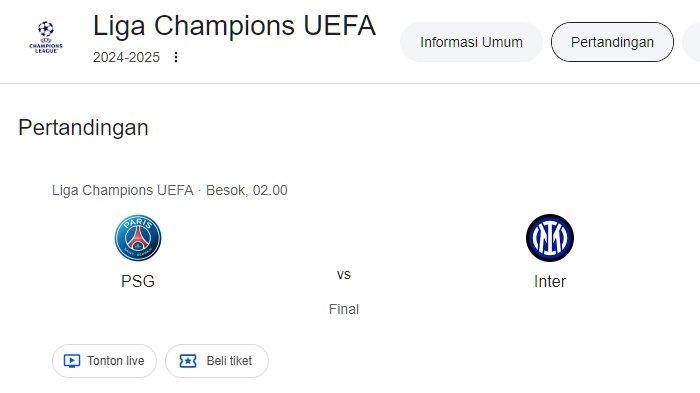
Task: Open the PSG team name link
Action: pos(138,281)
